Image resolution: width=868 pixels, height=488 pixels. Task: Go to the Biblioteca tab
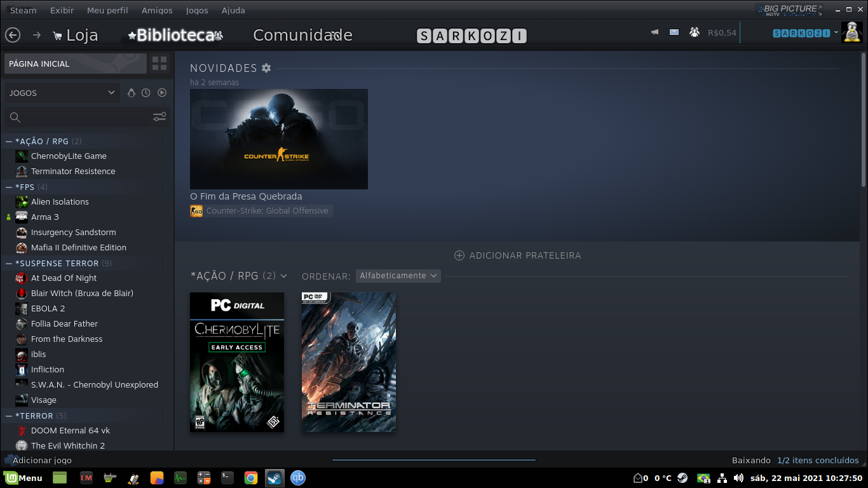(x=175, y=35)
